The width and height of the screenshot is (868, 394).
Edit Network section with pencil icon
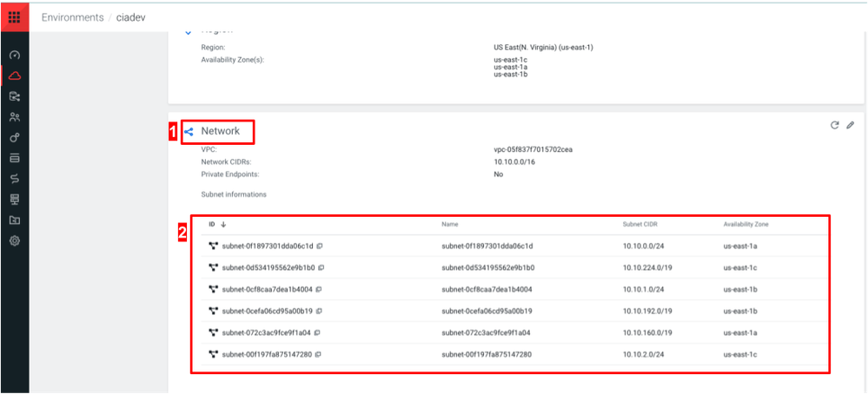coord(851,126)
